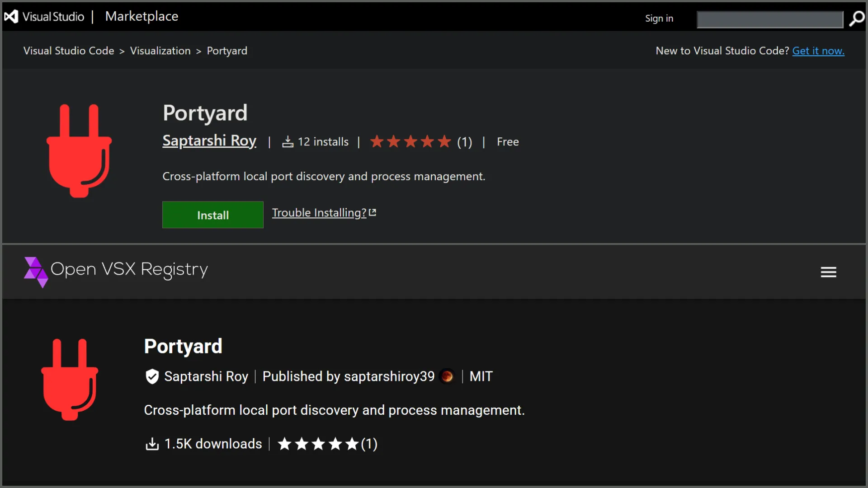Screen dimensions: 868x488
Task: Click external-link icon beside Trouble Installing
Action: coord(373,212)
